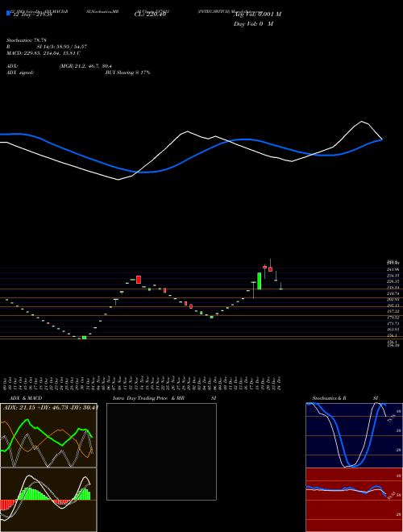The height and width of the screenshot is (532, 403).
Task: Click the blue legend square beside 12 Day
Action: click(x=8, y=13)
